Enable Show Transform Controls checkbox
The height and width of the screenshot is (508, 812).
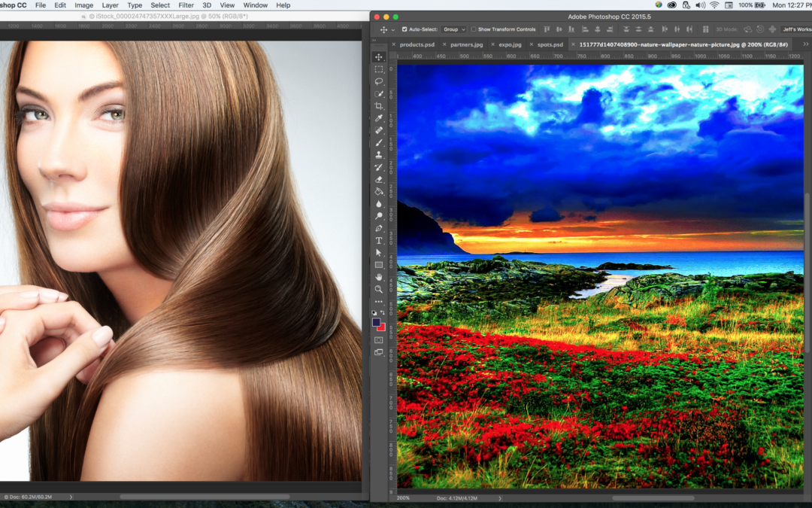coord(474,29)
